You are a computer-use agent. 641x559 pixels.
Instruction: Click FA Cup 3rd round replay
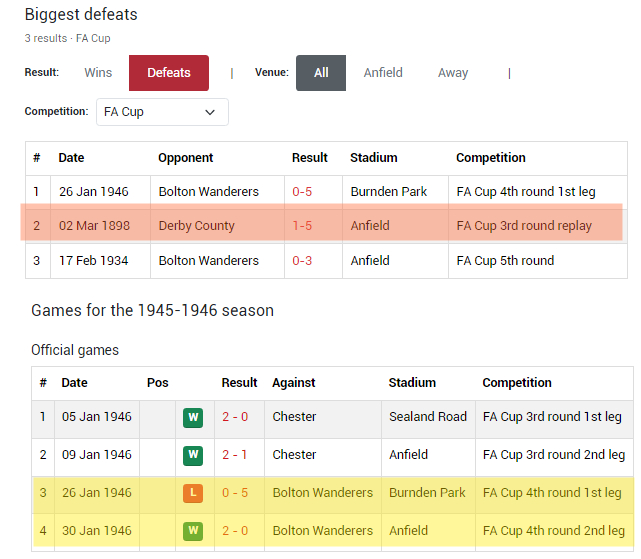click(524, 225)
